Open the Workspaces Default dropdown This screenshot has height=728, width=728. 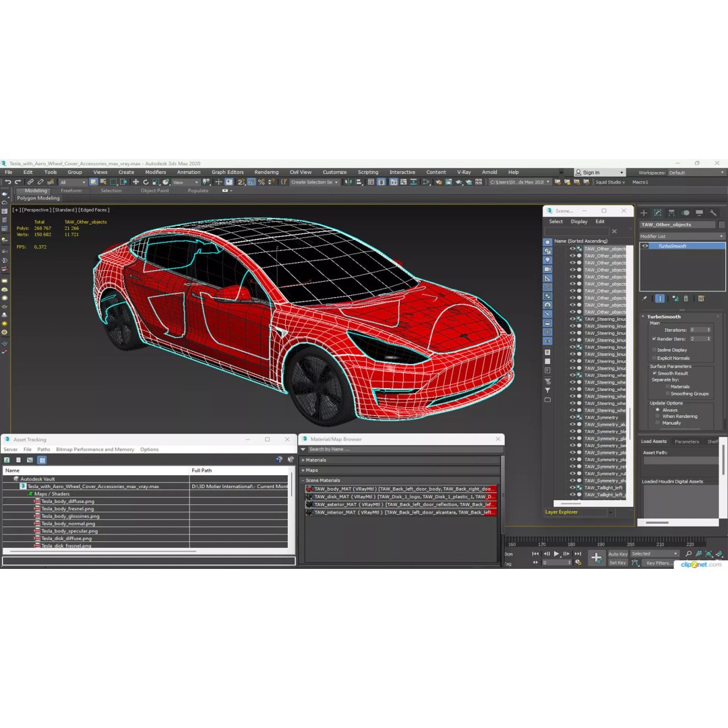pyautogui.click(x=696, y=173)
